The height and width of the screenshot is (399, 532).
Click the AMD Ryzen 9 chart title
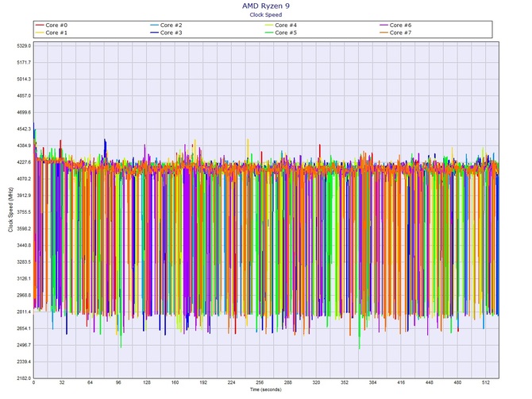pos(266,6)
